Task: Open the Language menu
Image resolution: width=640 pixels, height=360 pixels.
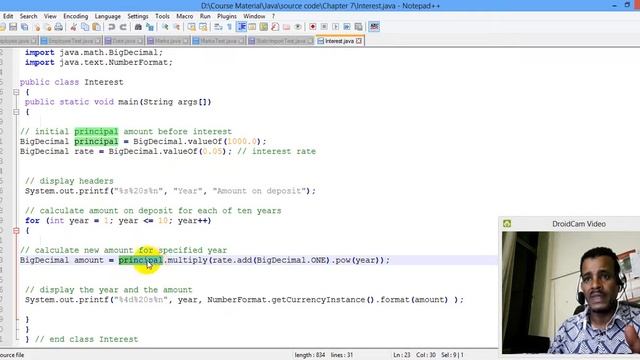Action: tap(108, 16)
